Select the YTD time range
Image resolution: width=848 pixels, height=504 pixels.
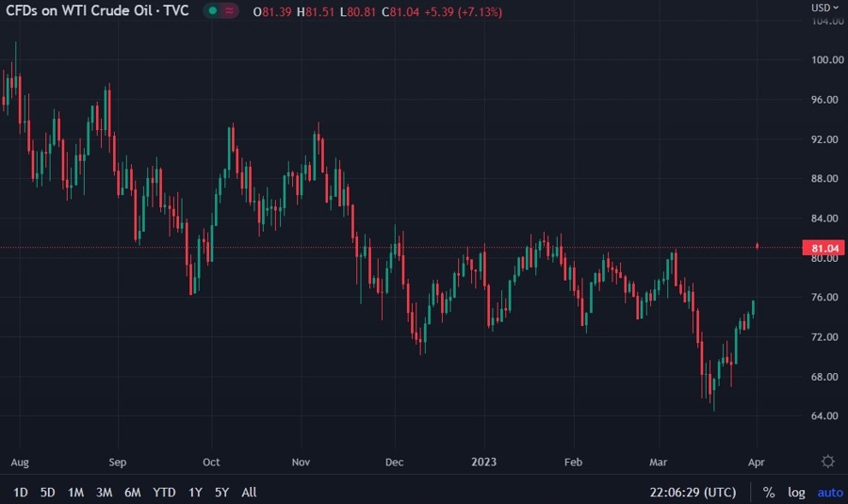(164, 492)
